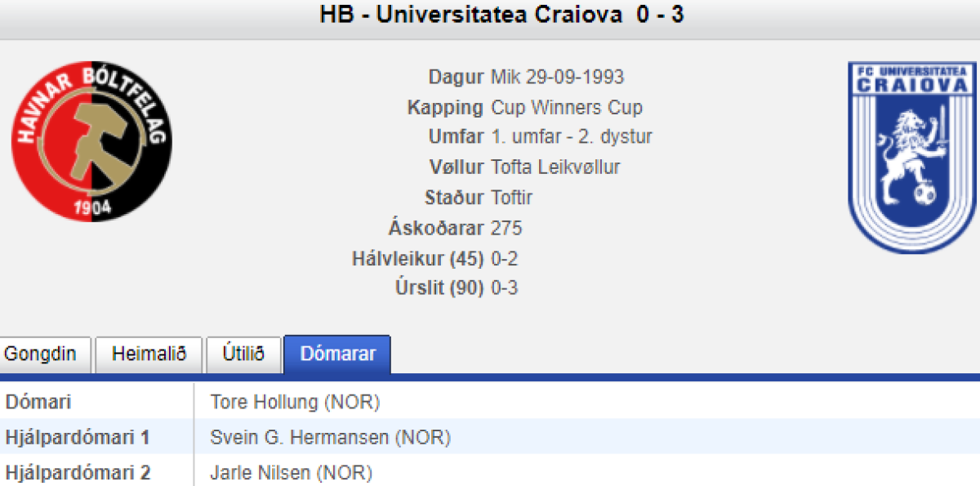Click the active Dómarar tab
This screenshot has width=980, height=486.
click(x=337, y=354)
